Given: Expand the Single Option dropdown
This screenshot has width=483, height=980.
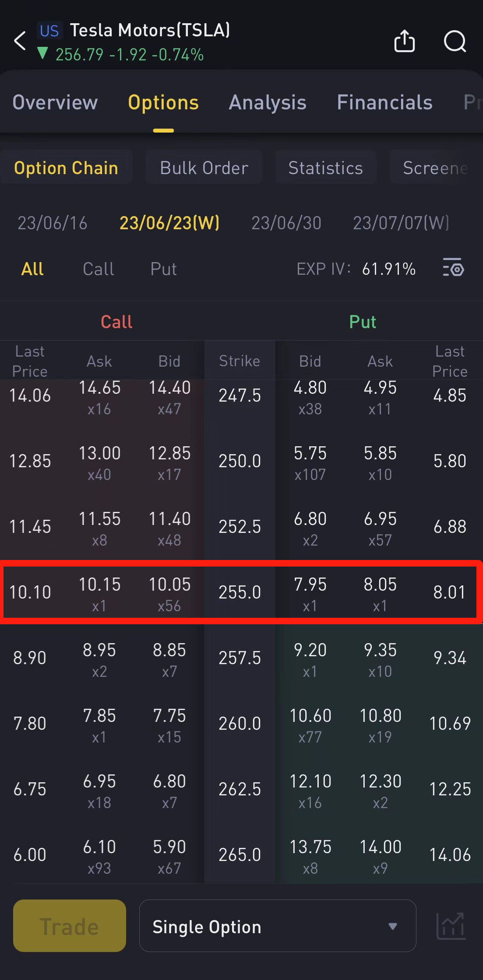Looking at the screenshot, I should coord(277,926).
